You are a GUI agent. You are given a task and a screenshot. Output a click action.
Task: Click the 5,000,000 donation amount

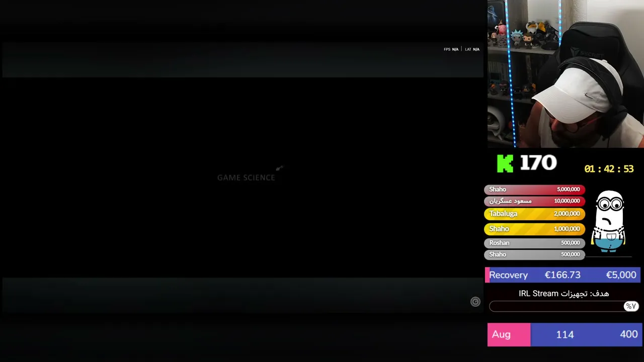coord(568,190)
